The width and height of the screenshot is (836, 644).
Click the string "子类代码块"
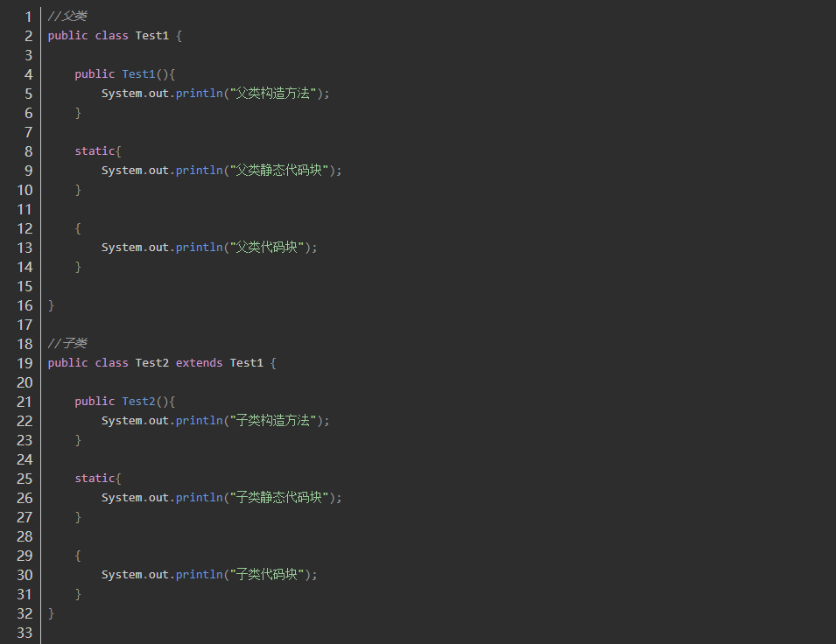coord(267,575)
